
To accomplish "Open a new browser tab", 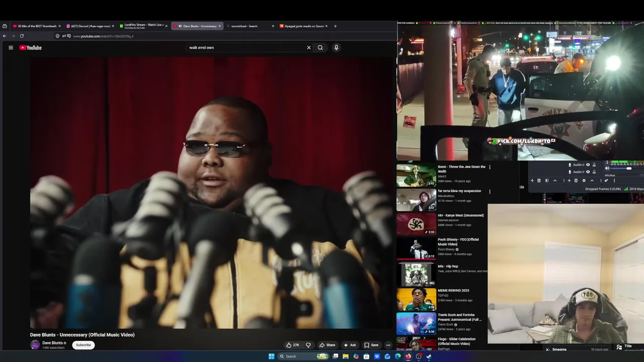I will [335, 26].
